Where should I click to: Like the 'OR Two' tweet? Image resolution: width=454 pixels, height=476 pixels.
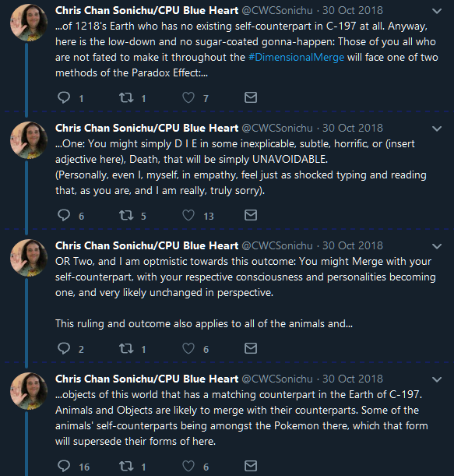(188, 348)
